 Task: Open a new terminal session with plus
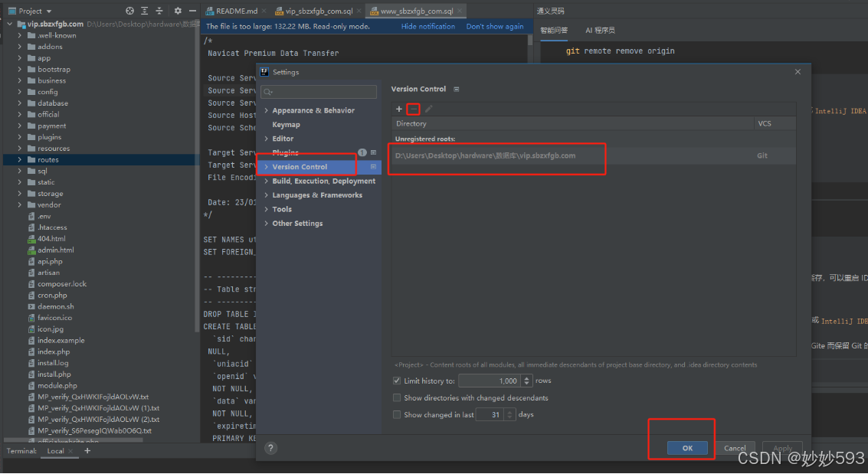87,451
